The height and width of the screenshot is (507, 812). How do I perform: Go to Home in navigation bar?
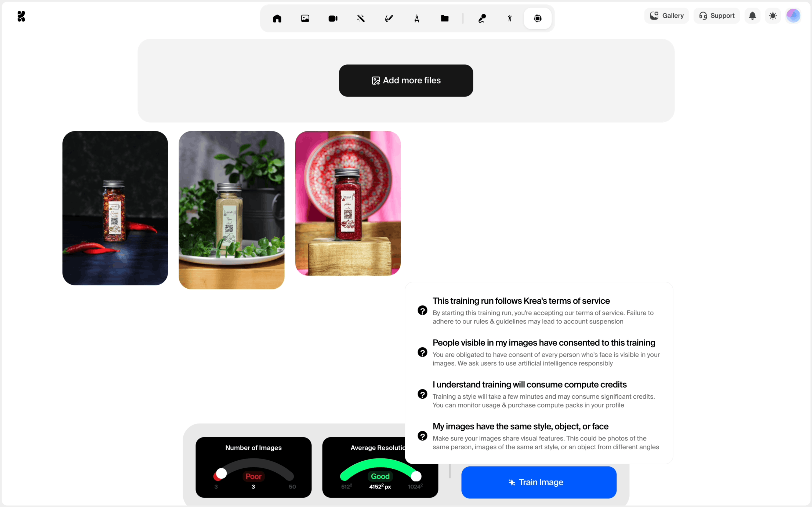[277, 19]
